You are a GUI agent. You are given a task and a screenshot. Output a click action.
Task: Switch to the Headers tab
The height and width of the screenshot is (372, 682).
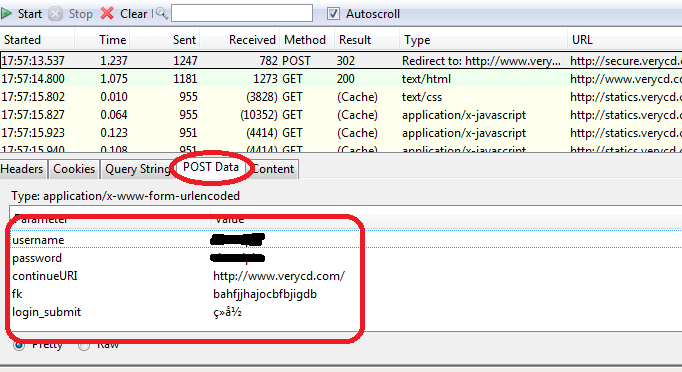click(x=22, y=169)
